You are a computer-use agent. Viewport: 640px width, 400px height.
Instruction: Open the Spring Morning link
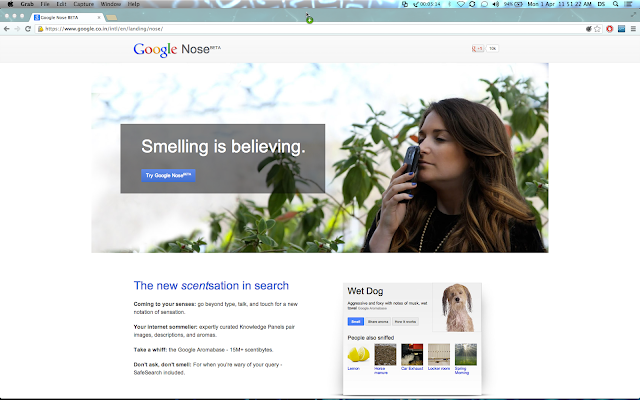tap(462, 371)
